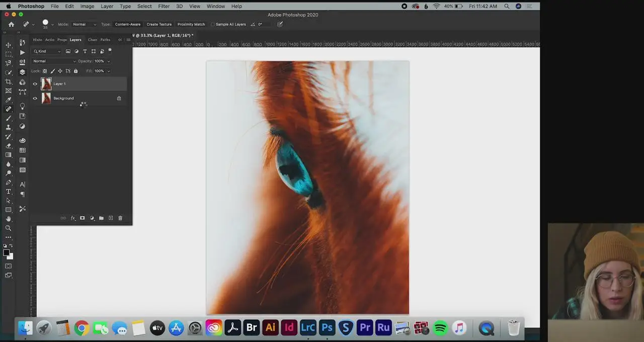
Task: Choose Content-Aware healing type
Action: tap(128, 24)
